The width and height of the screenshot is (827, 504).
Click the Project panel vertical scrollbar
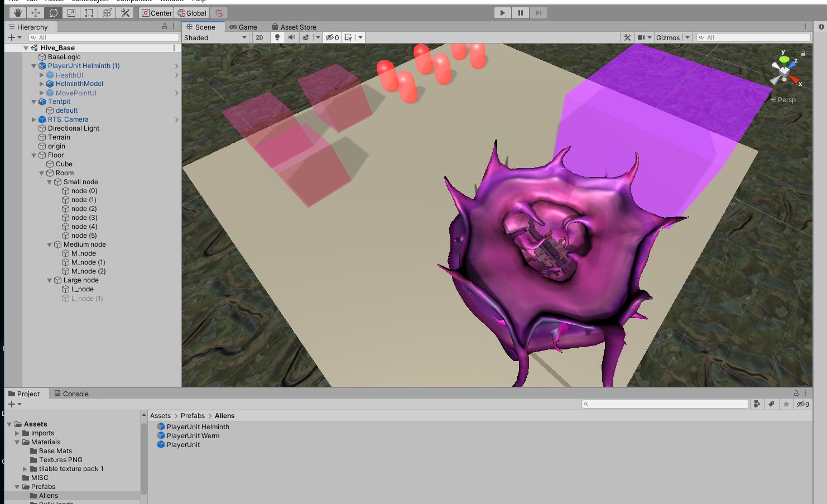[x=144, y=458]
